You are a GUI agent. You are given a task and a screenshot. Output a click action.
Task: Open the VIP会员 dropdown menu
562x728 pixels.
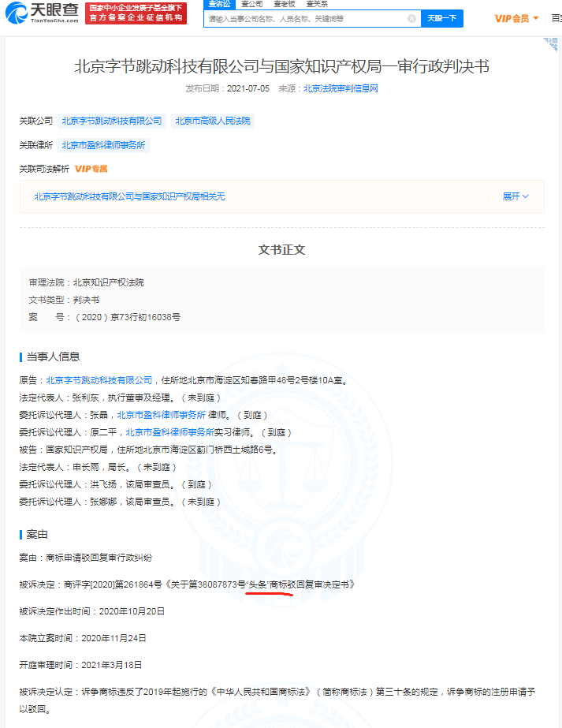point(516,19)
